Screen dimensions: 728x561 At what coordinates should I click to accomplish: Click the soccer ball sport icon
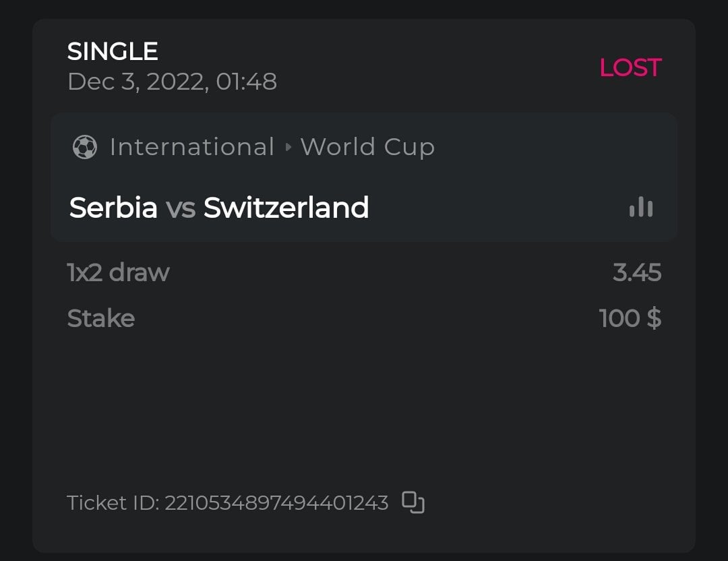(85, 147)
